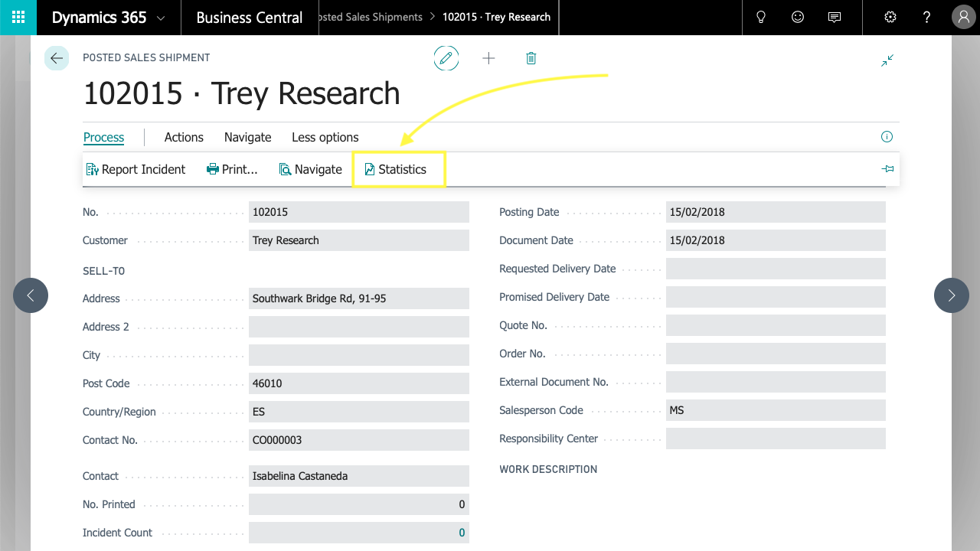Open Business Central settings gear

pyautogui.click(x=890, y=17)
